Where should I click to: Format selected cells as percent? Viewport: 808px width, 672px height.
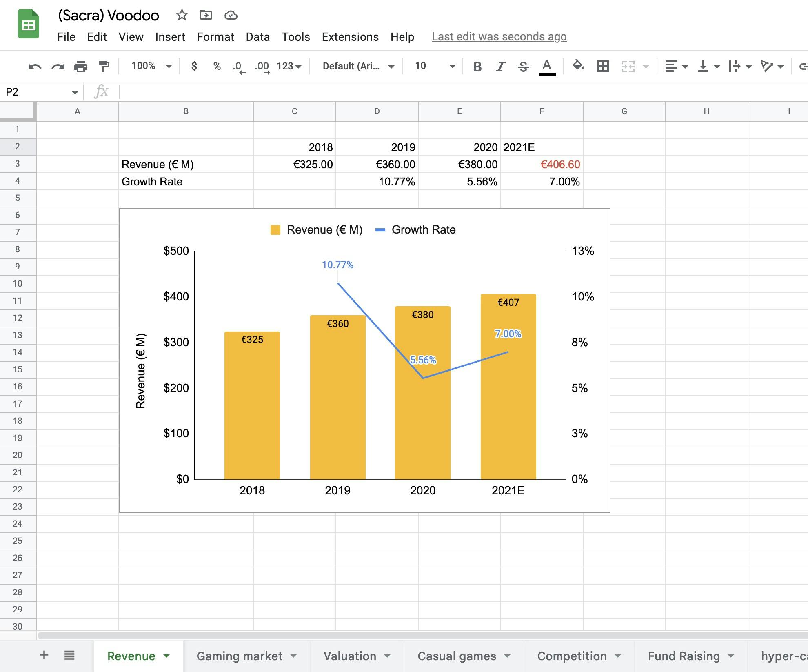[217, 66]
